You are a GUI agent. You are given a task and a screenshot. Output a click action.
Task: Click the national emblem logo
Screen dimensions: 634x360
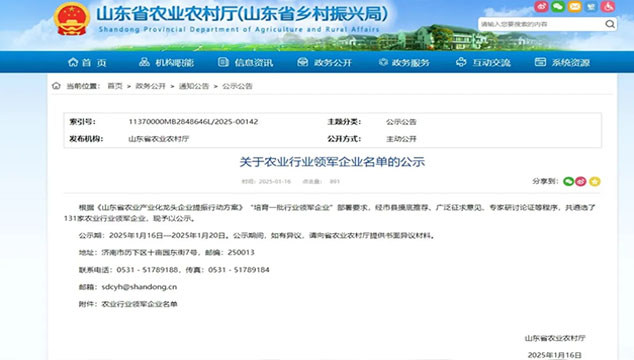(x=72, y=19)
